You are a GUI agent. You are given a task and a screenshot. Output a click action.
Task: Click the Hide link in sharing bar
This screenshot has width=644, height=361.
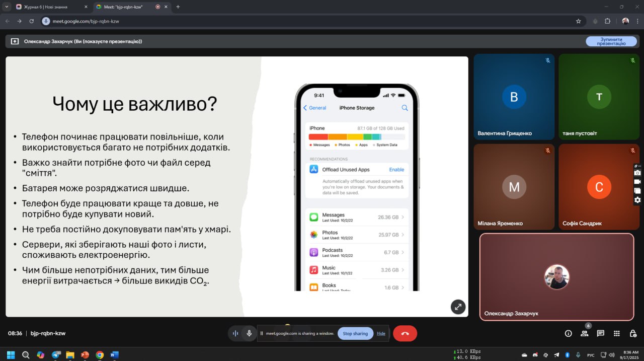pyautogui.click(x=381, y=333)
